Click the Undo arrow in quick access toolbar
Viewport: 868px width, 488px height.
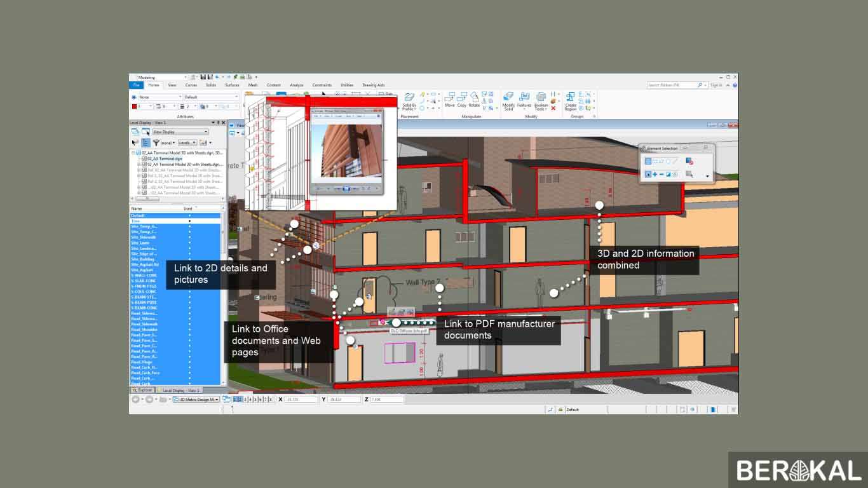click(x=217, y=77)
